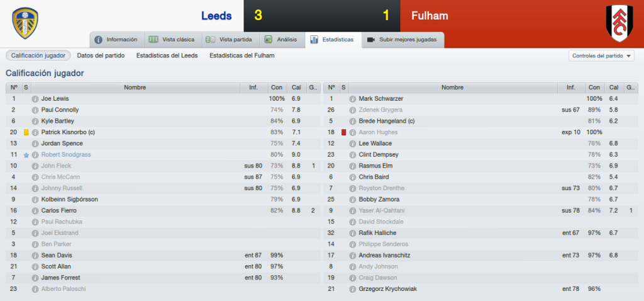Open Robert Snodgrass player link
Screen dimensions: 644x301
point(66,155)
